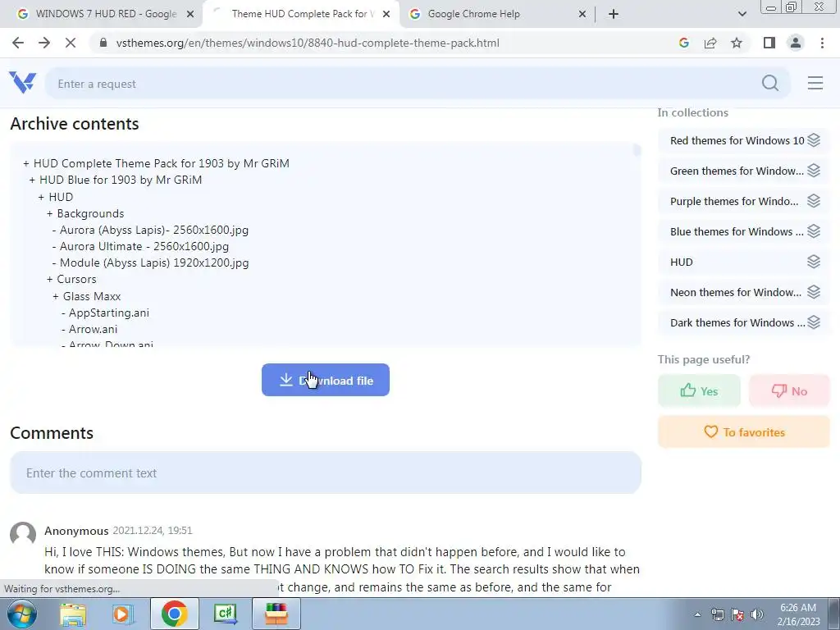
Task: Open the Chrome profile avatar
Action: tap(796, 43)
